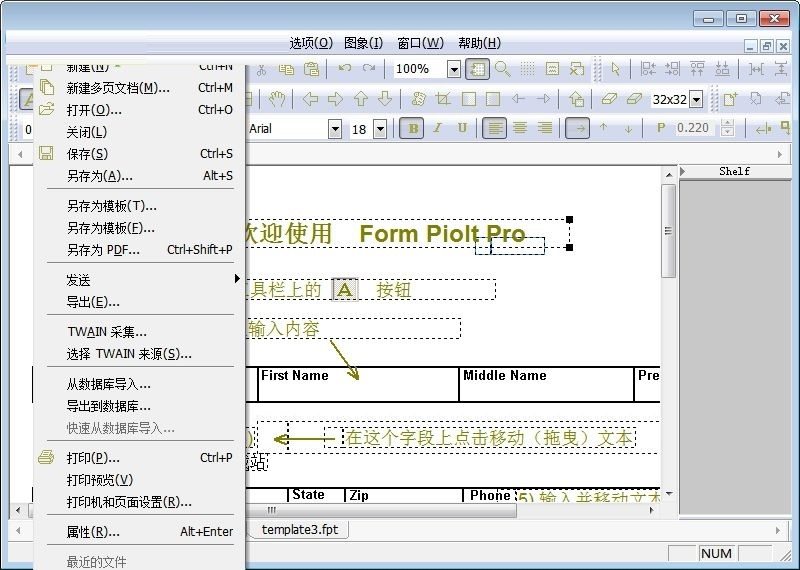The image size is (800, 570).
Task: Click the crop tool icon
Action: [443, 99]
